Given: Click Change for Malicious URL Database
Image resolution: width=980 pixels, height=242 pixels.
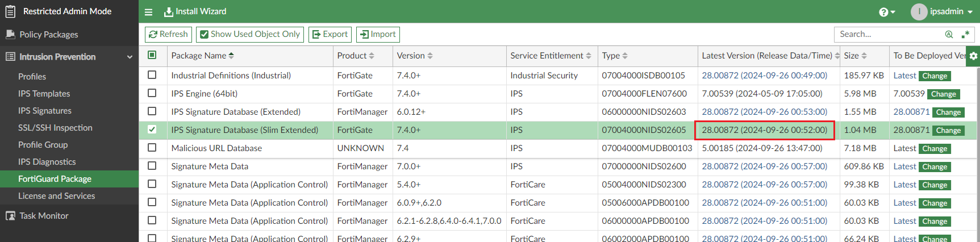Looking at the screenshot, I should pyautogui.click(x=935, y=149).
